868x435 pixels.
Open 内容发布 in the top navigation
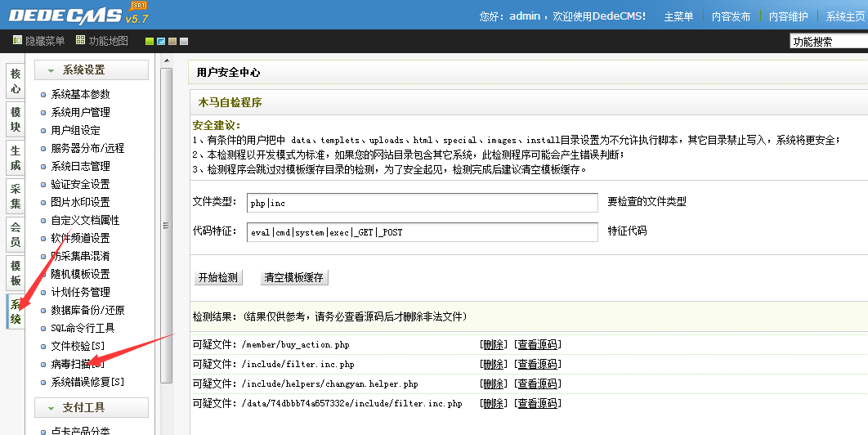(731, 16)
